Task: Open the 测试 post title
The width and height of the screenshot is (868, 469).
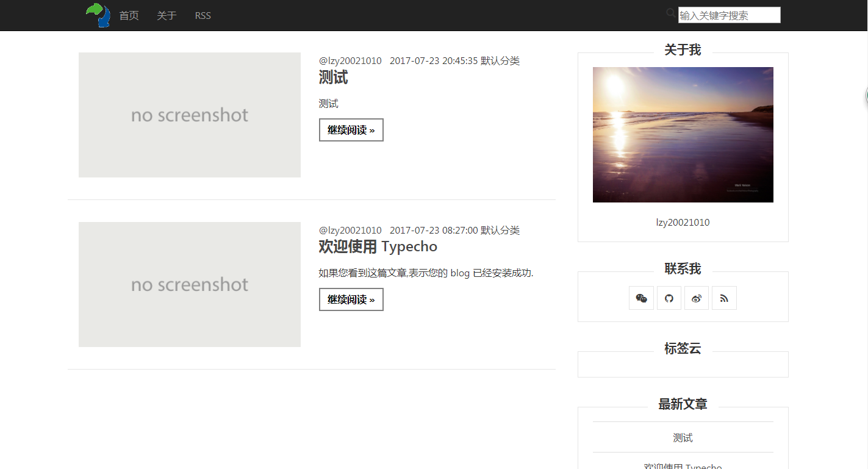Action: [x=333, y=77]
